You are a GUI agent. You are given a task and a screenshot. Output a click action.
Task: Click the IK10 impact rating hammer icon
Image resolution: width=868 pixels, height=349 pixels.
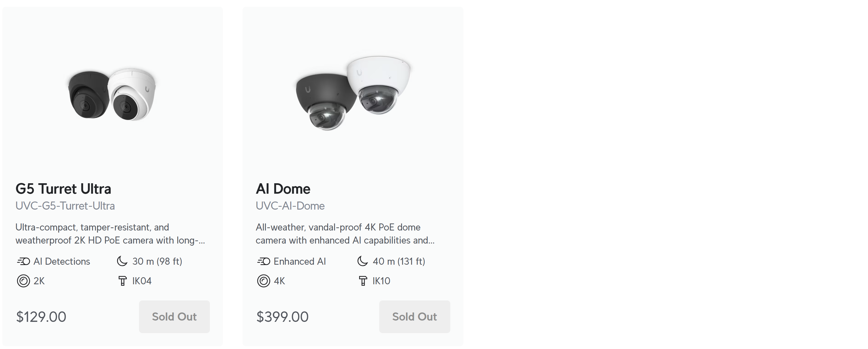point(363,281)
